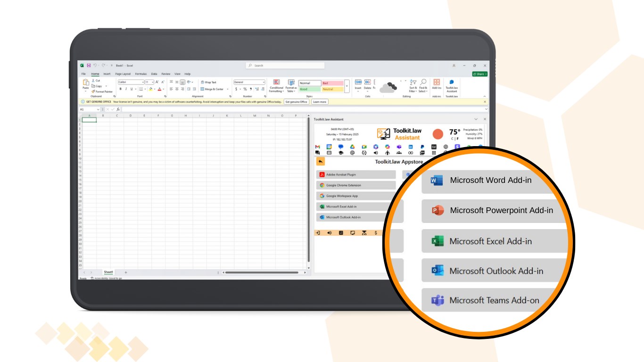Click the new sheet plus button
The width and height of the screenshot is (644, 362).
pyautogui.click(x=125, y=272)
